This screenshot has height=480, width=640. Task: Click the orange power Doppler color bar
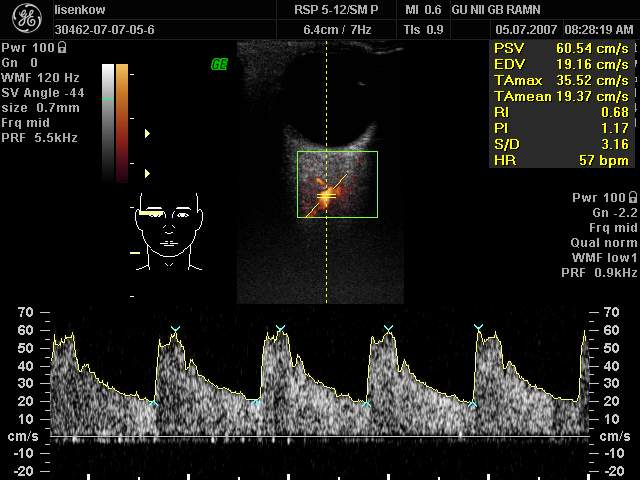122,122
